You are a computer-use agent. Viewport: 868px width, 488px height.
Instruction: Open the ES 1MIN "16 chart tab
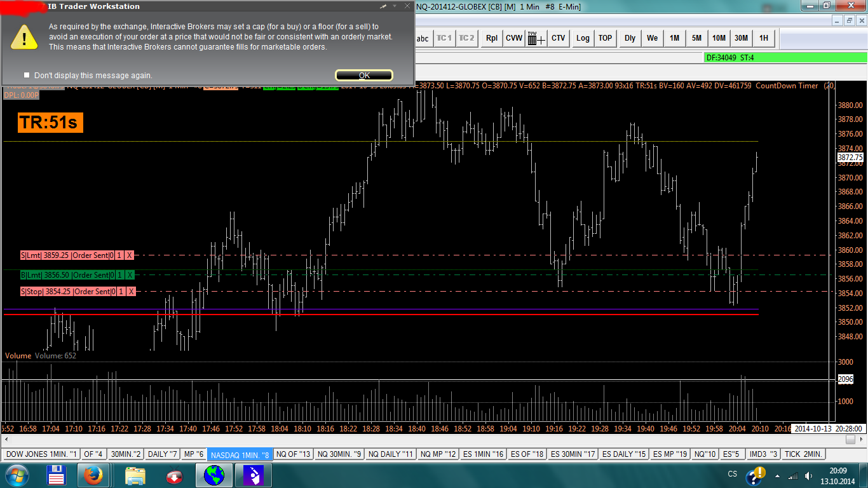click(x=484, y=454)
